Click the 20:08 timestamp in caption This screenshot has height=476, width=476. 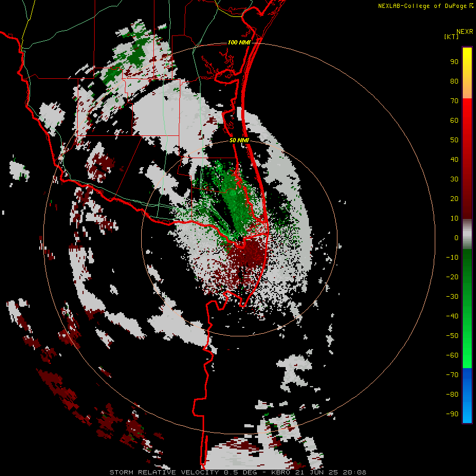[354, 472]
